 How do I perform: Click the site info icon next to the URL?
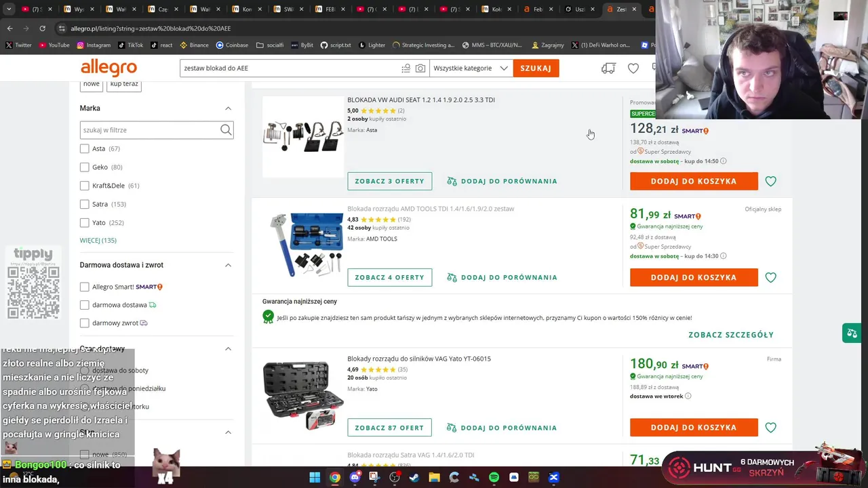point(62,28)
